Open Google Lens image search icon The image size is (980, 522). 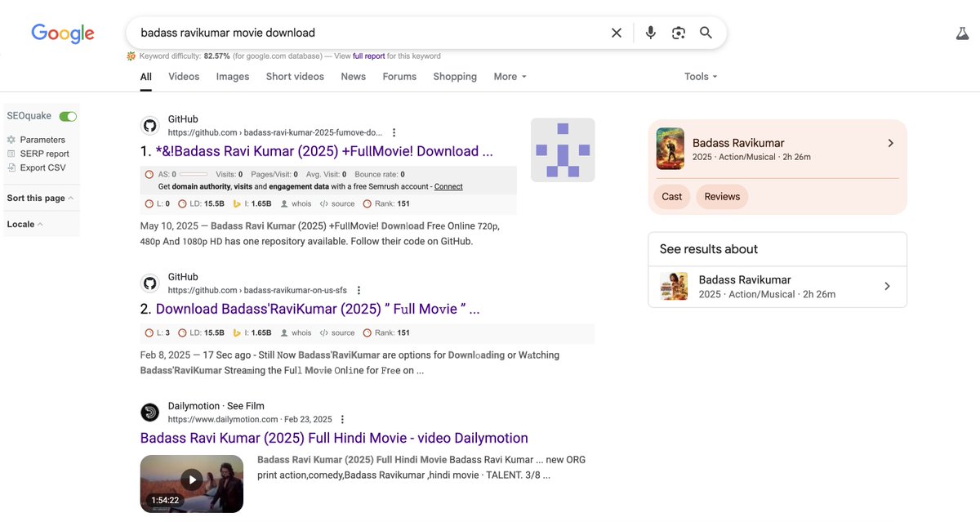pos(678,33)
